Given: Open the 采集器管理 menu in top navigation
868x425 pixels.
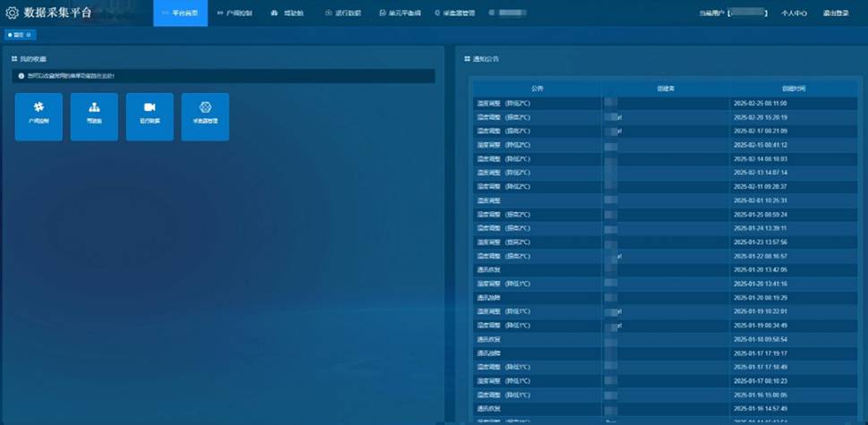Looking at the screenshot, I should [x=455, y=13].
